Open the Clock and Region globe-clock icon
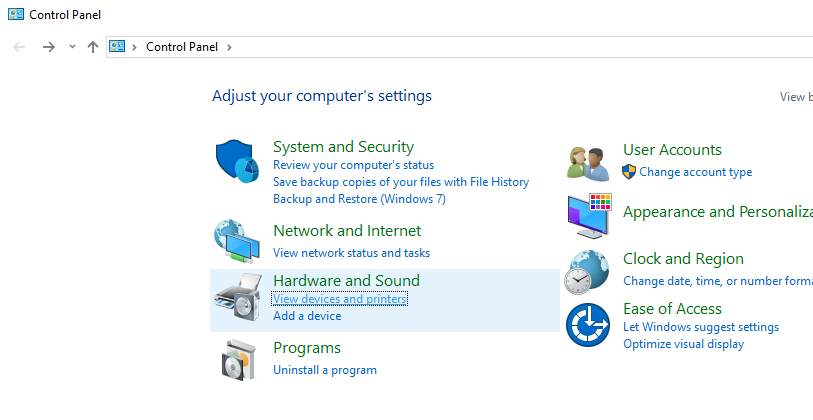 click(586, 272)
